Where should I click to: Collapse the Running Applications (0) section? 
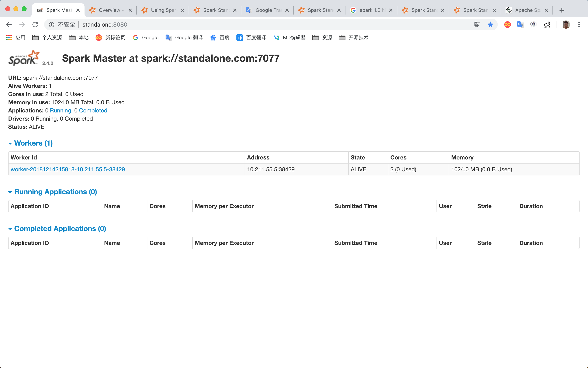click(x=53, y=192)
